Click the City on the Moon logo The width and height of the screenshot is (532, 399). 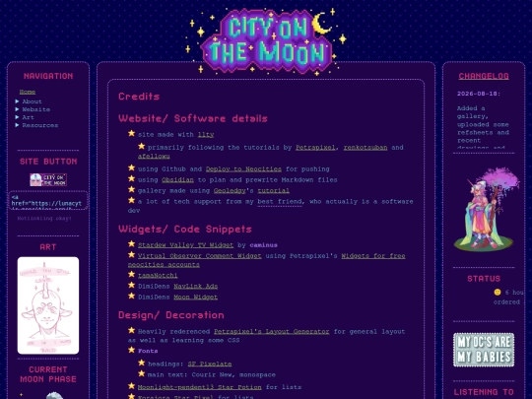[x=267, y=40]
